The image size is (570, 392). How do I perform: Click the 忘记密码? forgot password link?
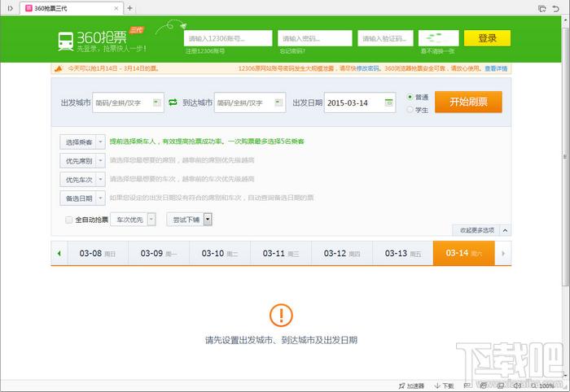292,51
